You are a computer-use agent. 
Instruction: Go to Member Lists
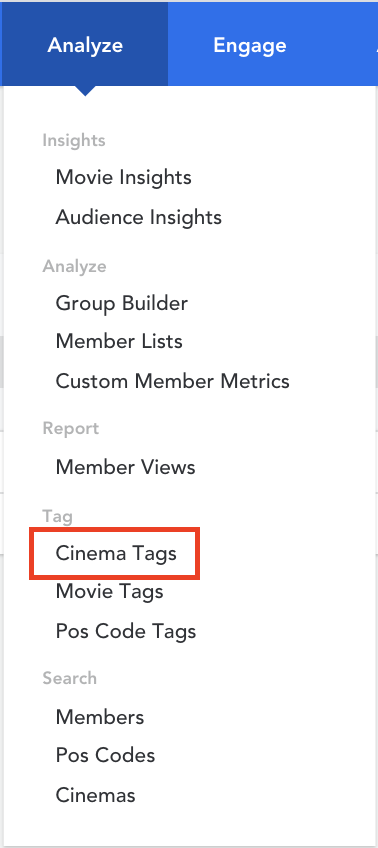click(x=119, y=341)
